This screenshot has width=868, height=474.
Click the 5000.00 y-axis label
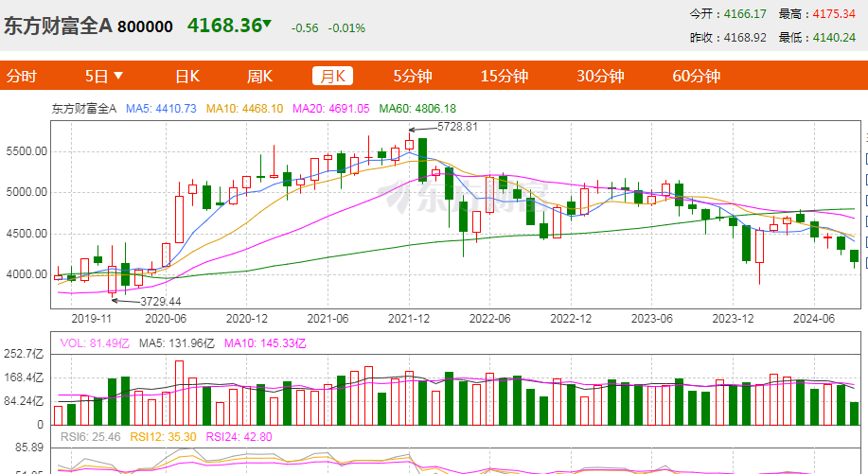pyautogui.click(x=27, y=192)
